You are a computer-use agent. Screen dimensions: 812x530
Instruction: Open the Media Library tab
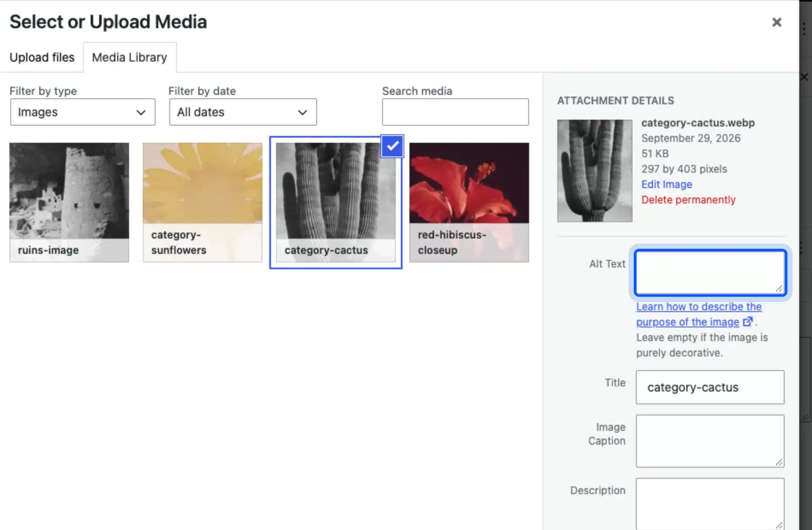click(x=129, y=57)
